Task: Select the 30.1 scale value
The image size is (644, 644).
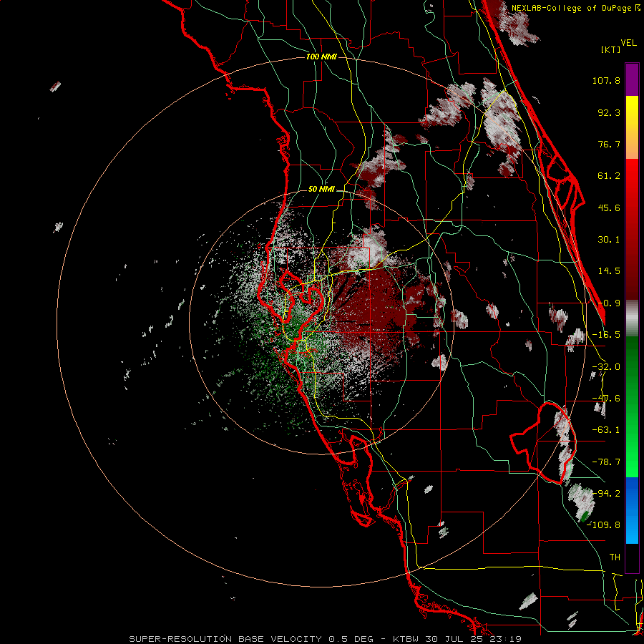Action: coord(609,240)
